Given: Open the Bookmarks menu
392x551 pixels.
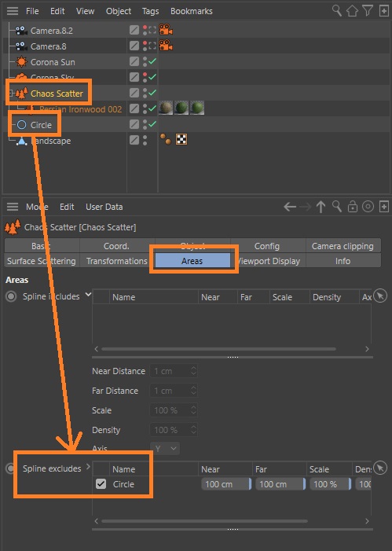Looking at the screenshot, I should point(192,11).
